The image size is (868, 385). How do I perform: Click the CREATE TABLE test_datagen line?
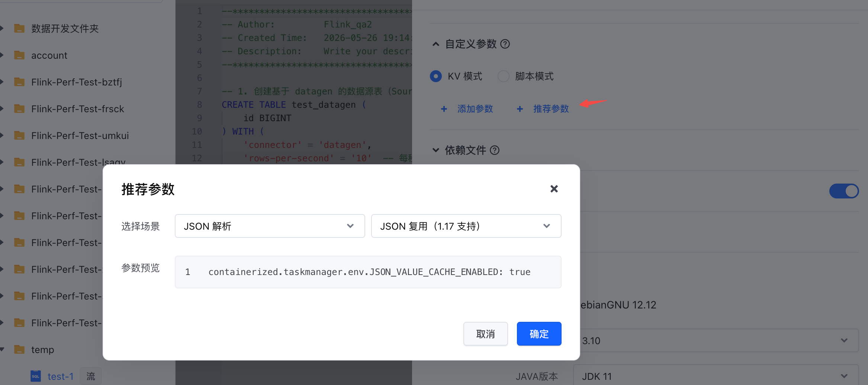[x=294, y=105]
